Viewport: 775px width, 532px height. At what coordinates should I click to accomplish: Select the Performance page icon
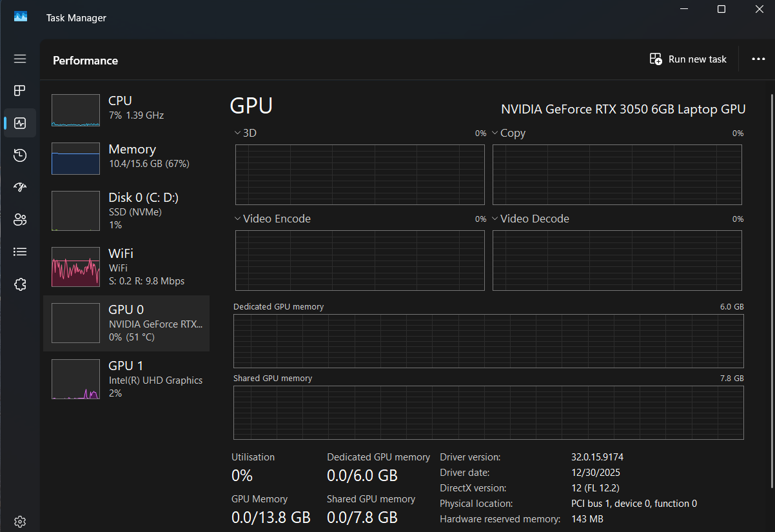point(20,123)
